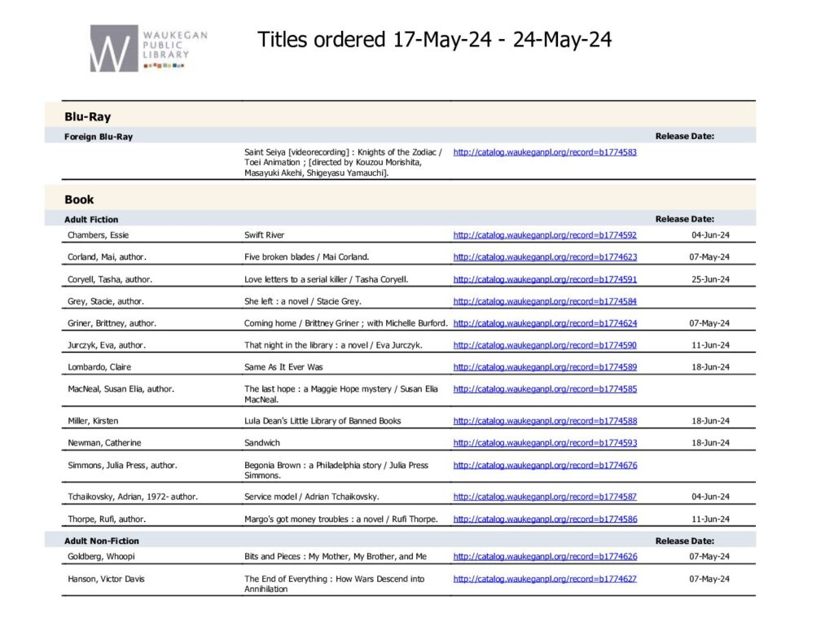Image resolution: width=834 pixels, height=644 pixels.
Task: Select the Book section heading
Action: point(79,199)
